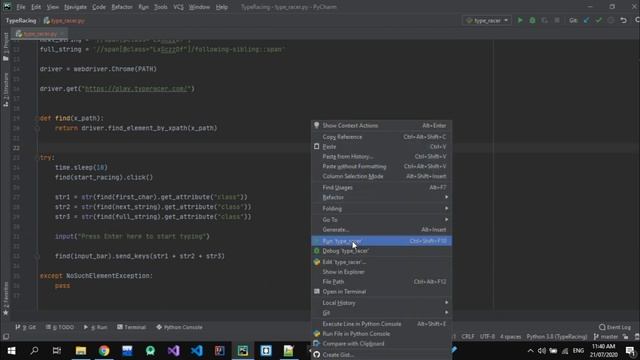Change CRLF line separator in status bar
640x360 pixels.
(x=468, y=337)
